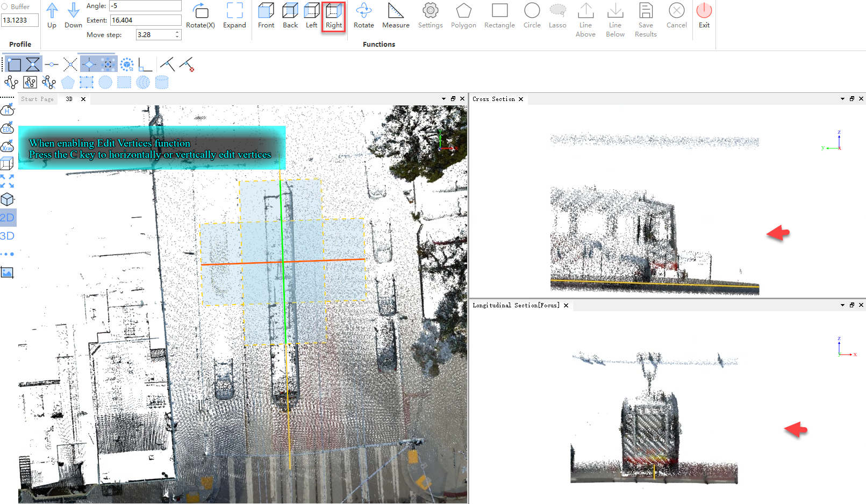The height and width of the screenshot is (504, 866).
Task: Select the Cross Section tab
Action: 494,99
